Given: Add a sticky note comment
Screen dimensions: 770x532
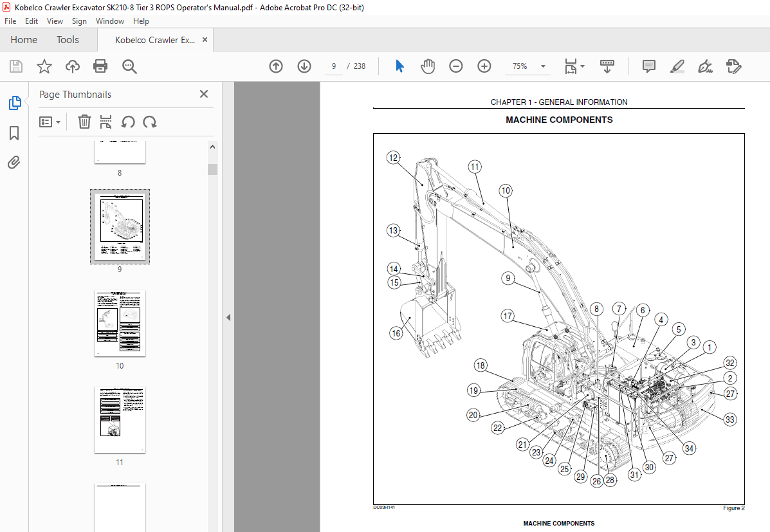Looking at the screenshot, I should click(x=648, y=66).
